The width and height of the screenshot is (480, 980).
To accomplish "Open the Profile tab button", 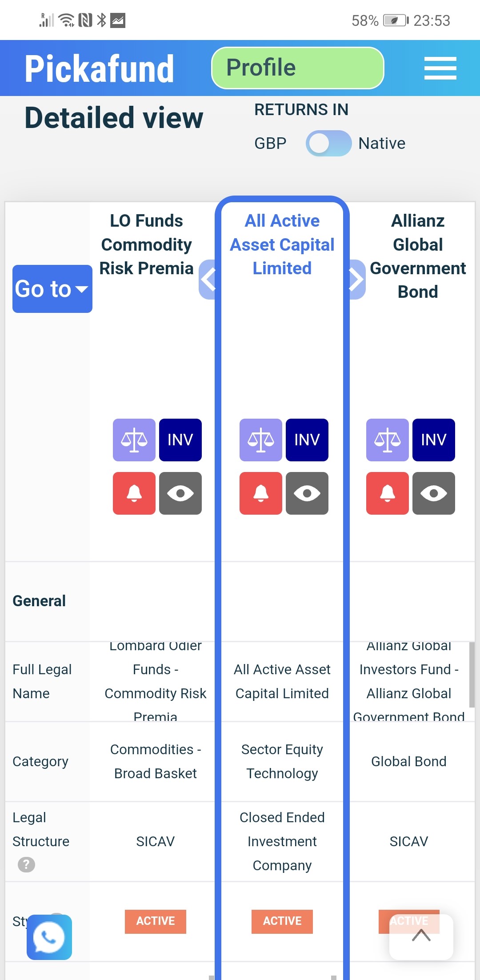I will 297,68.
